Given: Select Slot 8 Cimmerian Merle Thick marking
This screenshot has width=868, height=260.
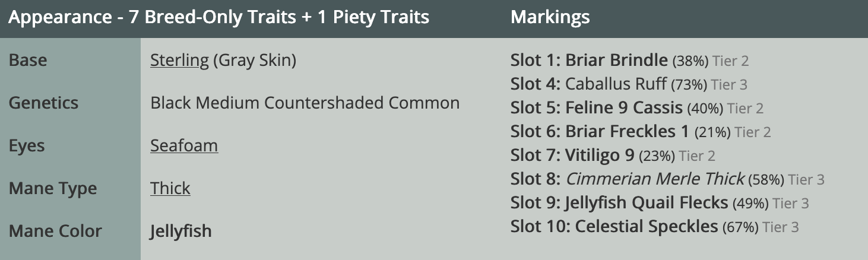Looking at the screenshot, I should pyautogui.click(x=655, y=179).
